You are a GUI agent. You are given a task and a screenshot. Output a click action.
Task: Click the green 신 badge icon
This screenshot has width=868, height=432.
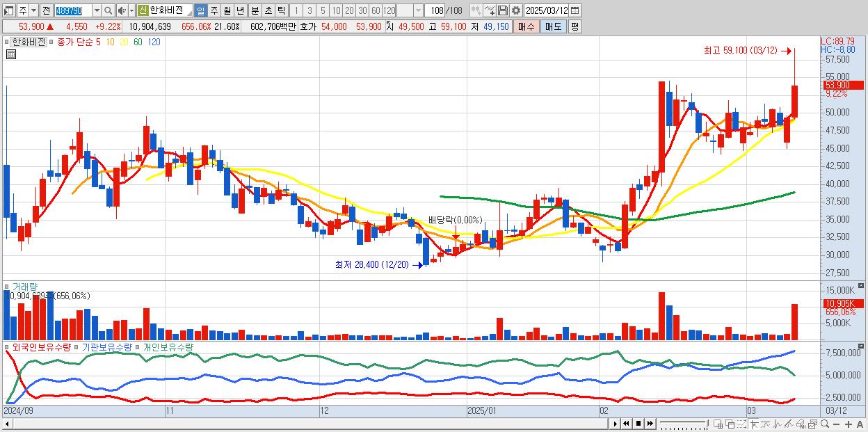pyautogui.click(x=142, y=10)
